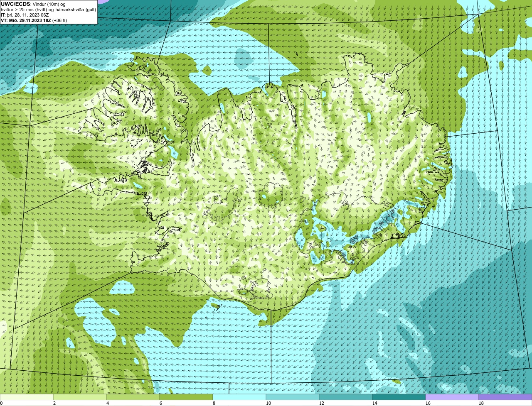Click the legend scale label '6'
Viewport: 532px width, 406px height.
pyautogui.click(x=161, y=403)
